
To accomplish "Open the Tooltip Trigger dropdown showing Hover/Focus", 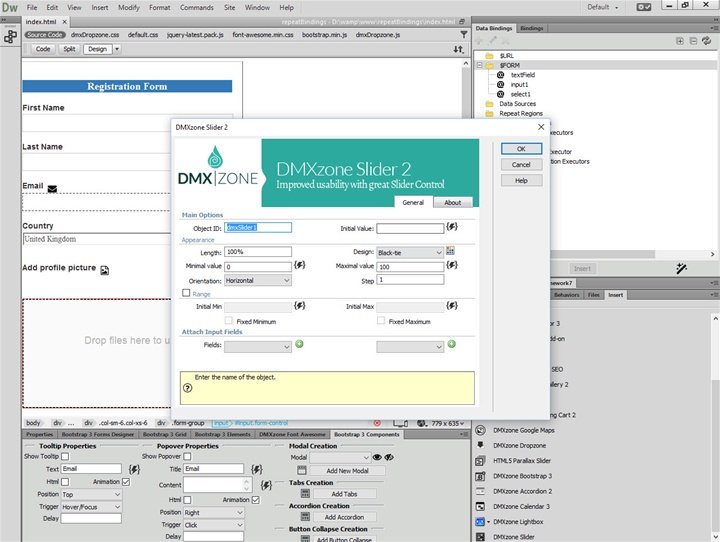I will coord(91,507).
